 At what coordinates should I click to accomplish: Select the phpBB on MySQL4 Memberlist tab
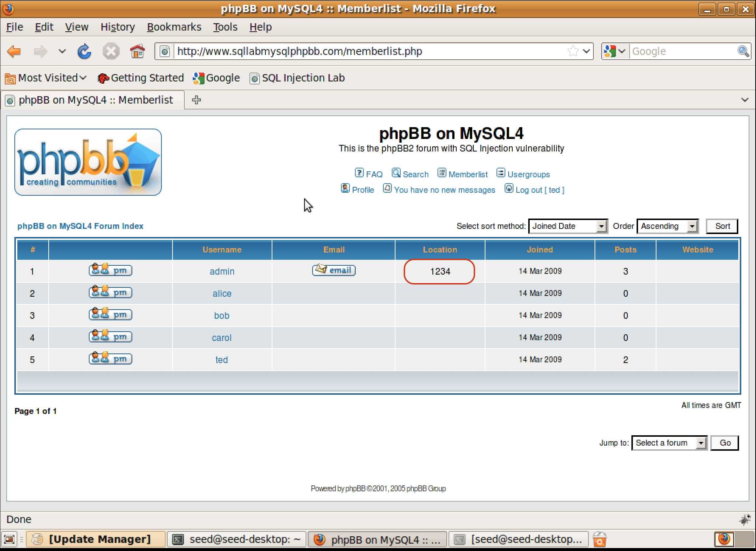(93, 100)
